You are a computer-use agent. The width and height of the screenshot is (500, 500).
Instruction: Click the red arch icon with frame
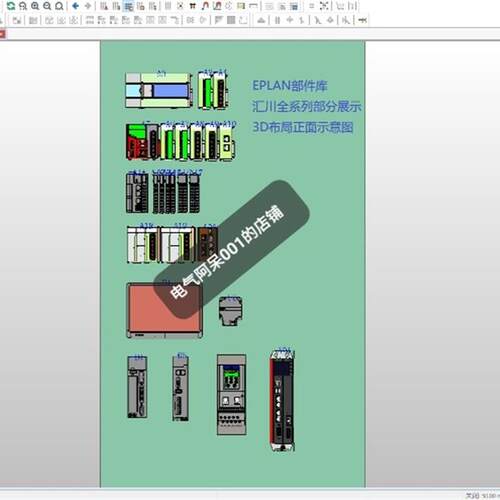[217, 6]
